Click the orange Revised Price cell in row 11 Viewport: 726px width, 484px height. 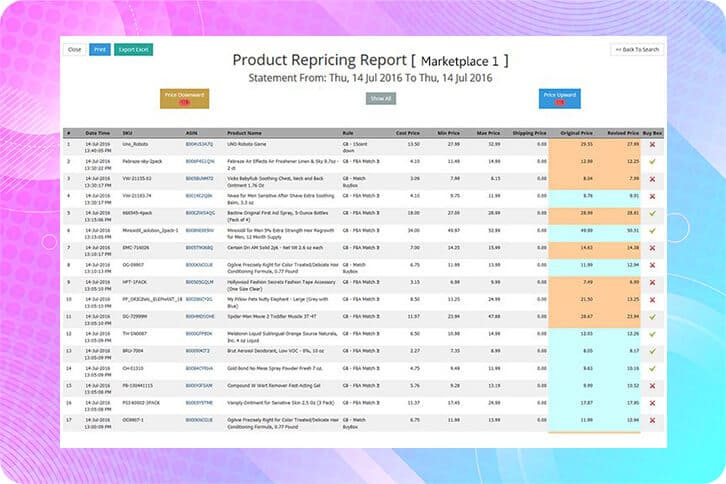pyautogui.click(x=617, y=320)
